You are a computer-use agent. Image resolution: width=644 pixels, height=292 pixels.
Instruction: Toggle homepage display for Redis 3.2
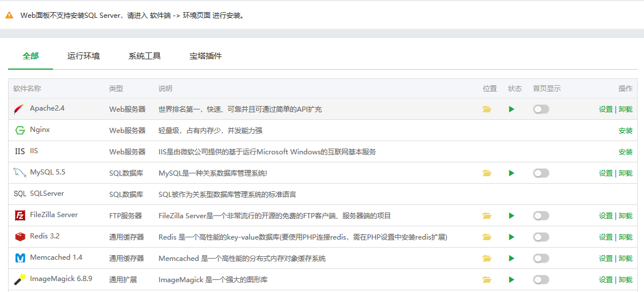541,237
